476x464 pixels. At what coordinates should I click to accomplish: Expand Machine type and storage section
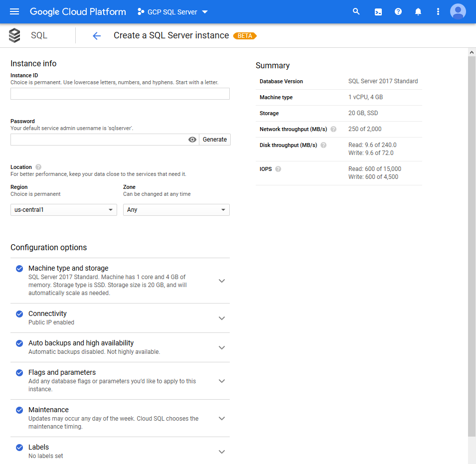(x=222, y=281)
